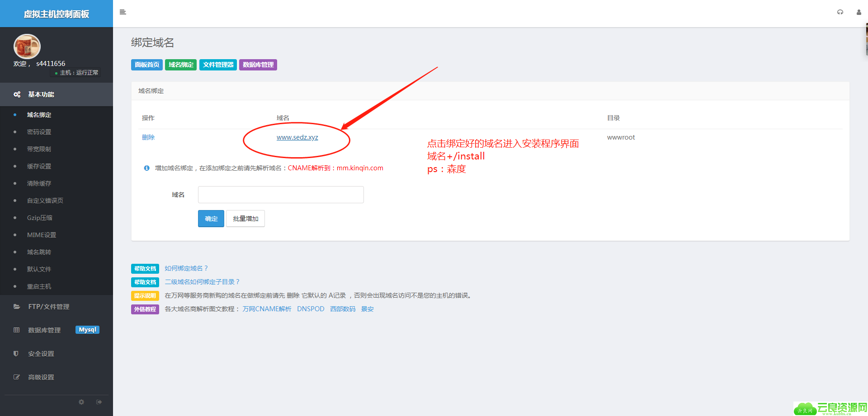Click the folder icon beside FTP/文件管理

click(x=17, y=307)
